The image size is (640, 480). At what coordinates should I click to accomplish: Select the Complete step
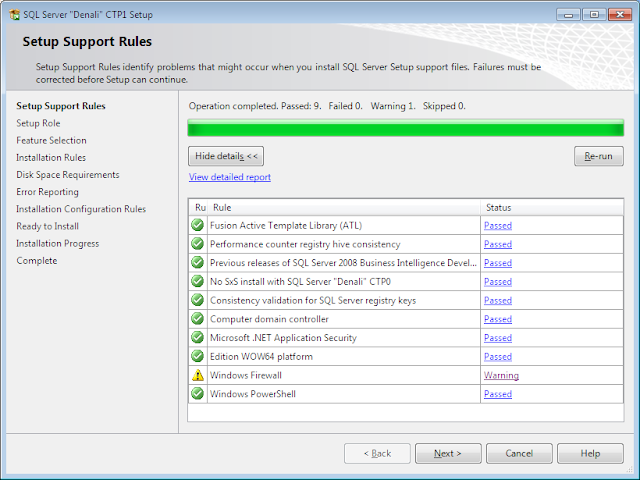coord(37,261)
